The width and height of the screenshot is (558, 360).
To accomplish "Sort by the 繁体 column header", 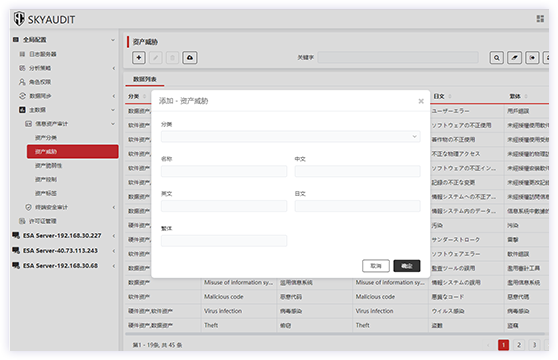I will click(x=518, y=96).
